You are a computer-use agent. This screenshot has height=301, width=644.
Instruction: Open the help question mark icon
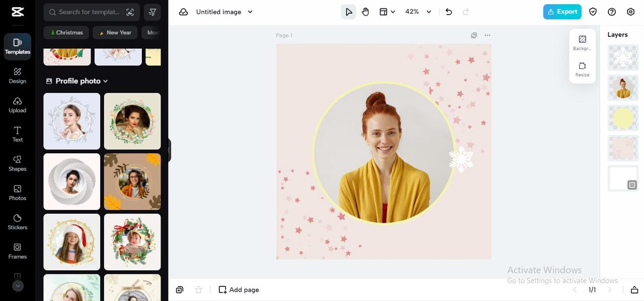pos(612,12)
